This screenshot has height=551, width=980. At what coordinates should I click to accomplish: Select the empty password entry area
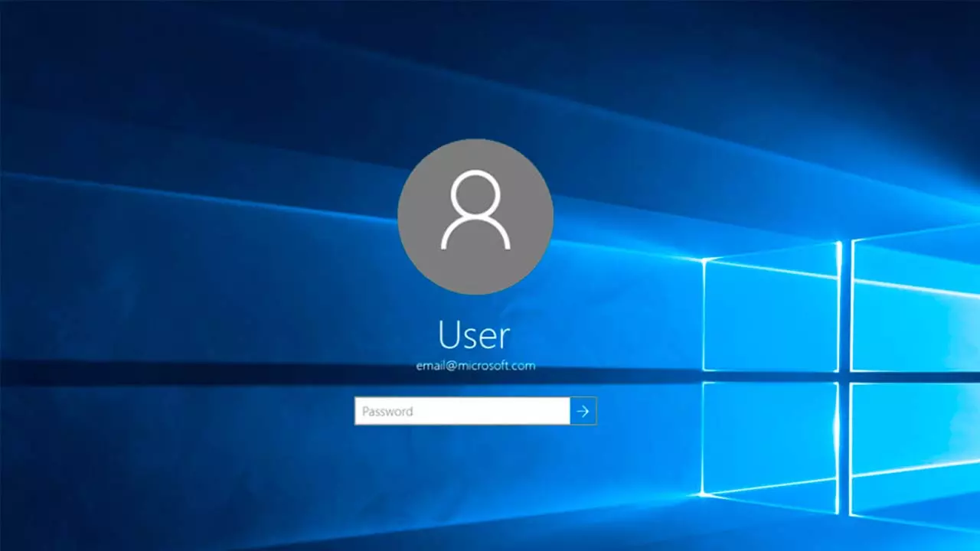490,411
